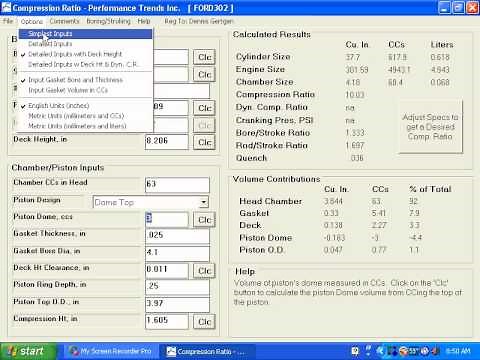Click the Head Chamber CCs value 63

click(x=376, y=201)
